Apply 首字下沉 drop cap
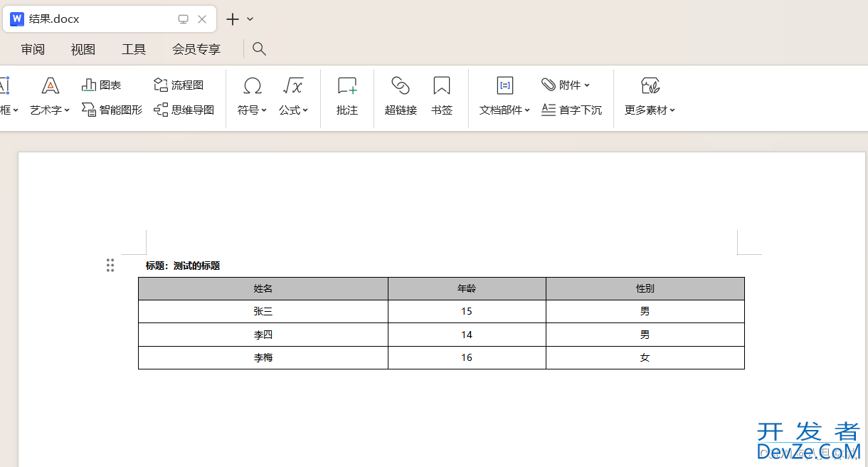The image size is (868, 467). point(571,110)
